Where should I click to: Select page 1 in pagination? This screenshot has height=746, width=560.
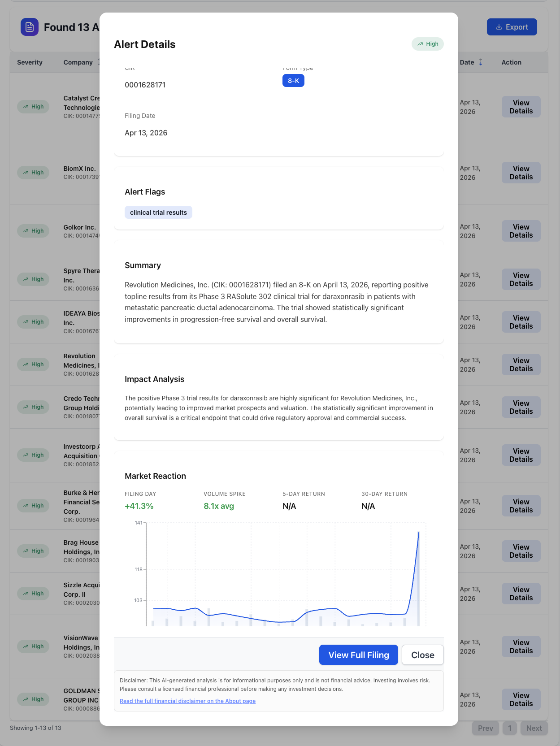pos(510,728)
